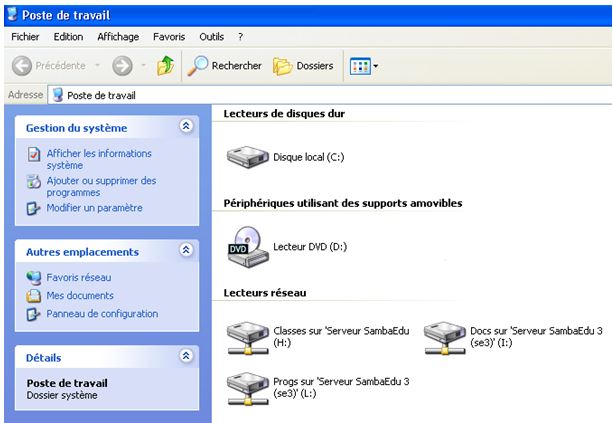Viewport: 613px width, 423px height.
Task: Click Afficher les informations système link
Action: (x=99, y=159)
